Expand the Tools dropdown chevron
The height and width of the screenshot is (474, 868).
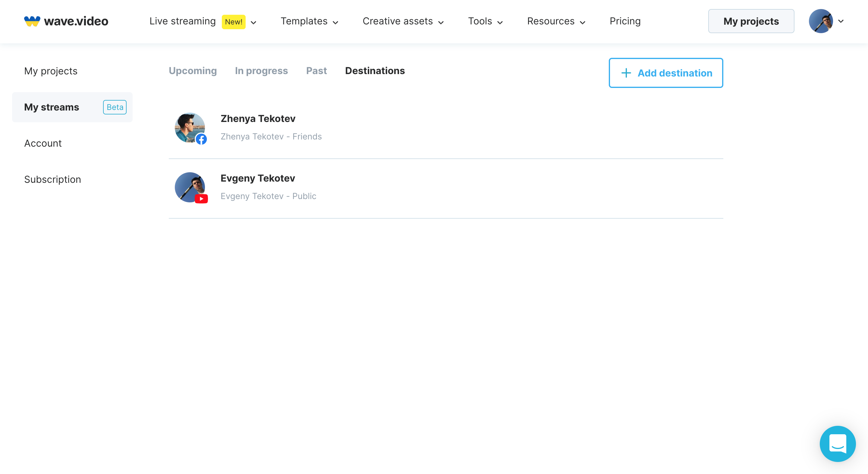[x=500, y=23]
